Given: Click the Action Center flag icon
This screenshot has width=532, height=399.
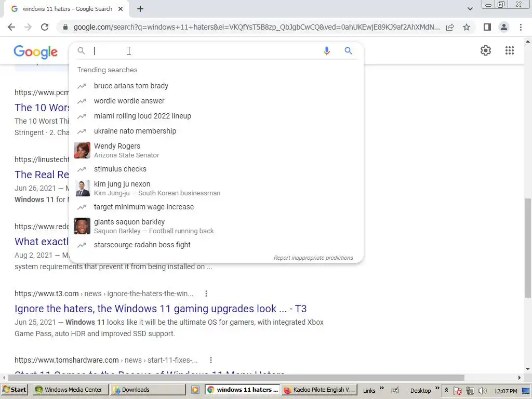Looking at the screenshot, I should click(457, 391).
